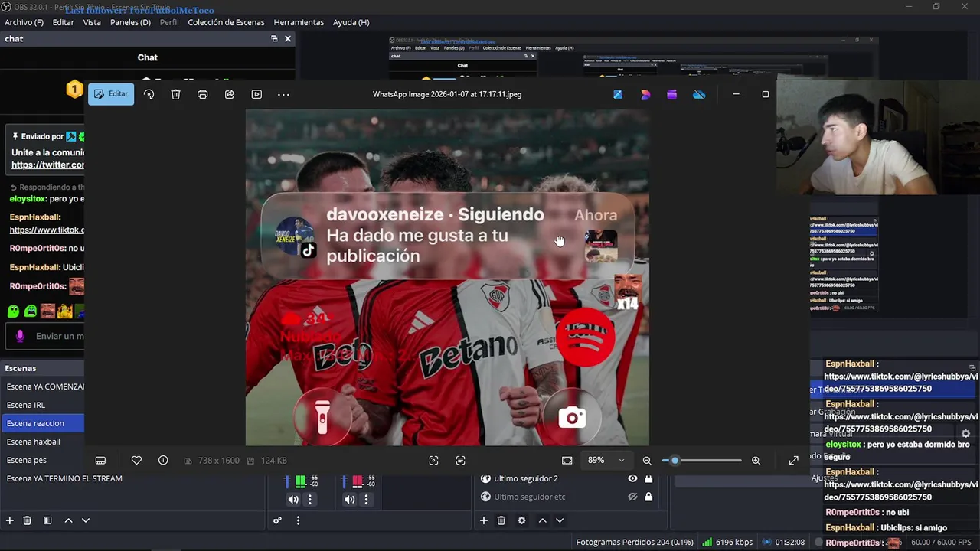Mute the first audio mixer channel

(293, 500)
